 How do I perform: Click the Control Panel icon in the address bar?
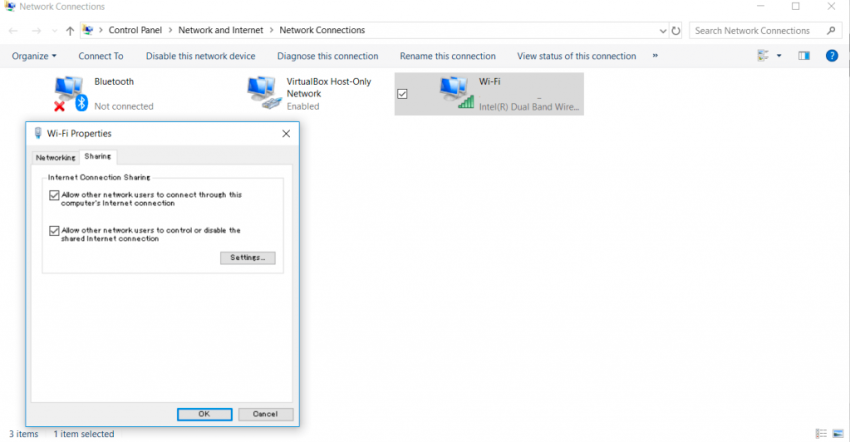point(88,30)
